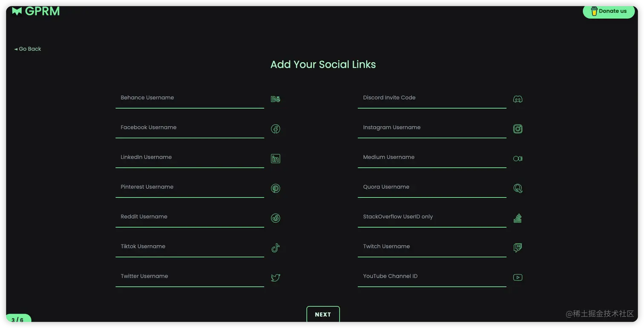Viewport: 644px width, 328px height.
Task: Open the GPRM logo home link
Action: [x=36, y=11]
